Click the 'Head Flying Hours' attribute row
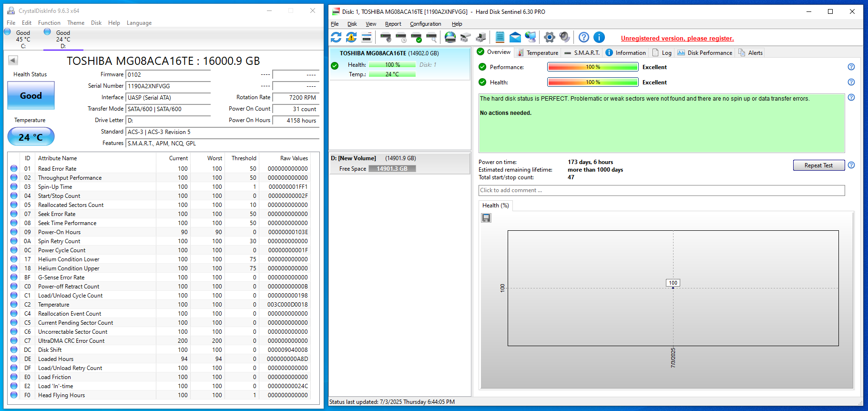The height and width of the screenshot is (411, 868). click(x=160, y=395)
